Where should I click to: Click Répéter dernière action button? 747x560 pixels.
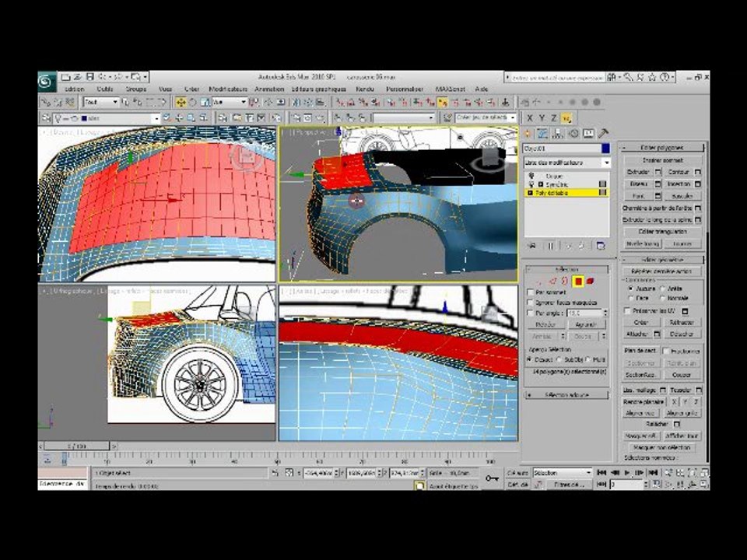(x=662, y=271)
